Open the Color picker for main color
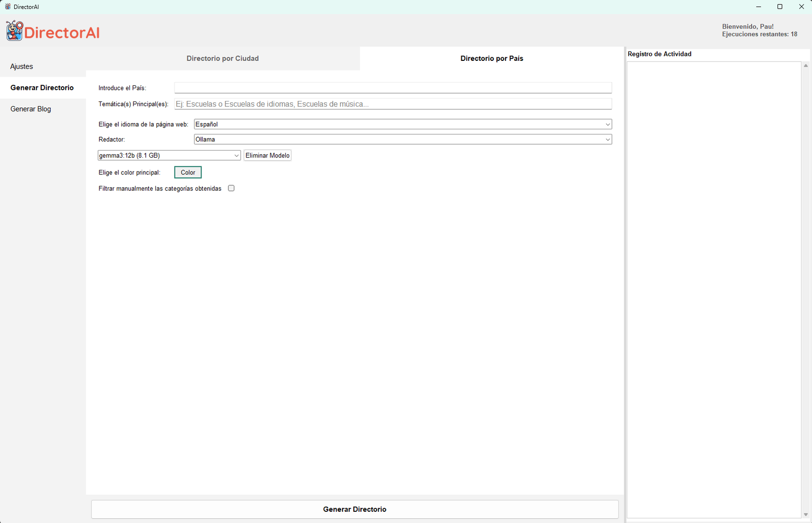The width and height of the screenshot is (812, 523). (x=188, y=172)
